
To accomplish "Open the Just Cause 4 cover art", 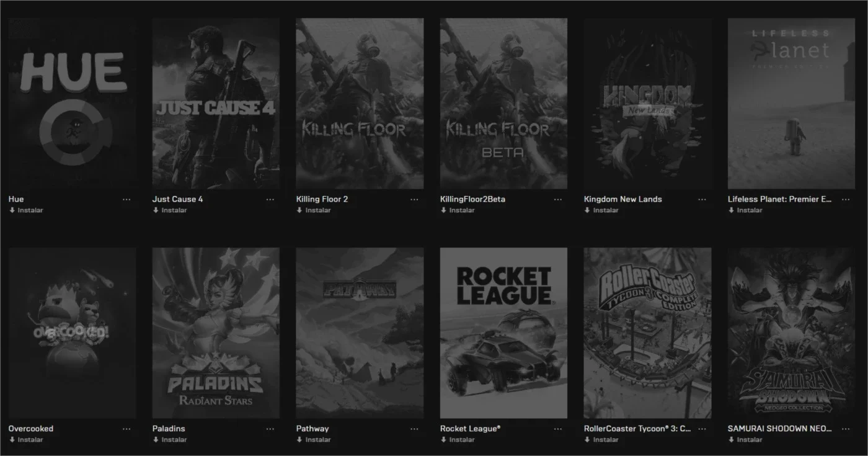I will pos(216,104).
